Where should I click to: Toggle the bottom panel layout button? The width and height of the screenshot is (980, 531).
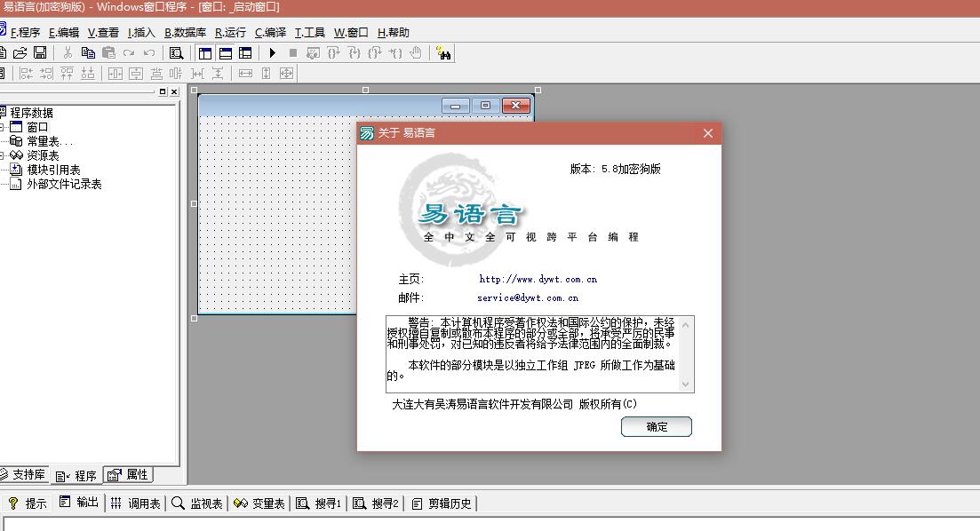tap(226, 53)
